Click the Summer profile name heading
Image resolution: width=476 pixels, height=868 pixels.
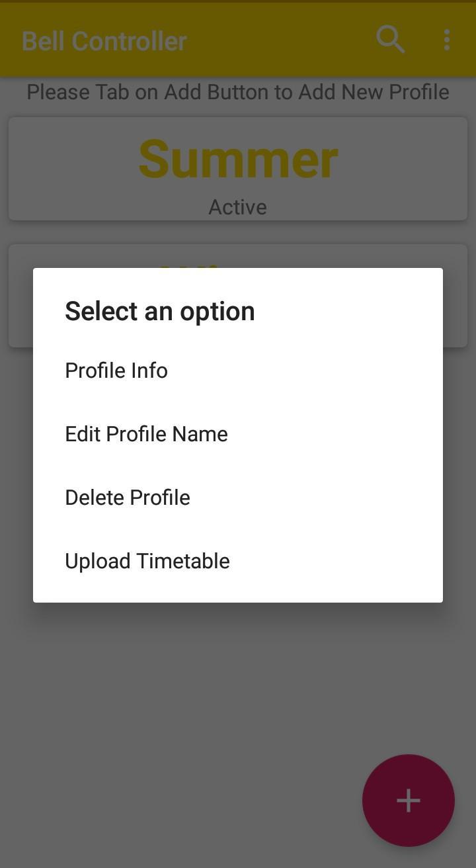[x=238, y=159]
